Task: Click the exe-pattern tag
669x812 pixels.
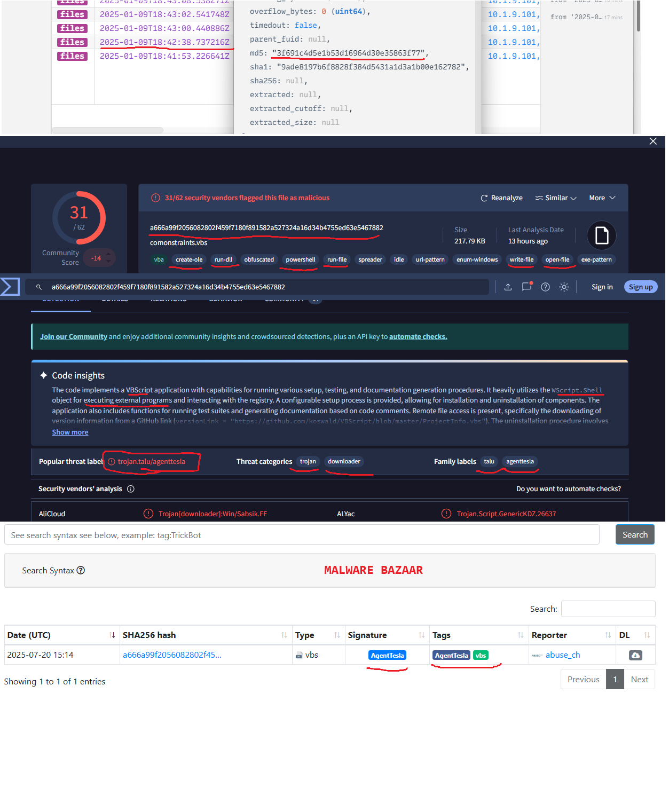Action: (x=596, y=260)
